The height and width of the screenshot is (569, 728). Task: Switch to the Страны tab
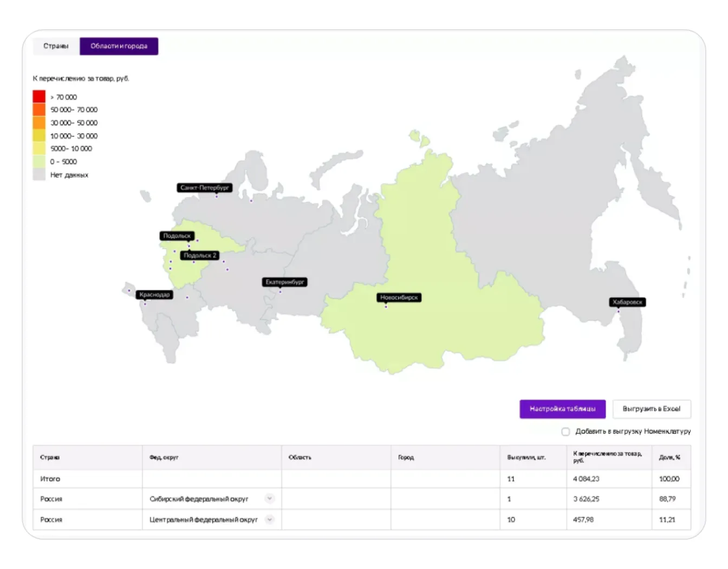[56, 46]
